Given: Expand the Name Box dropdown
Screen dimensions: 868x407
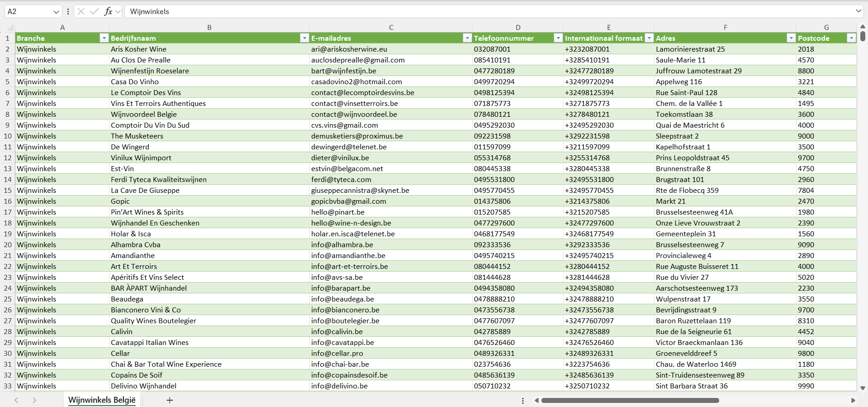Looking at the screenshot, I should point(56,12).
